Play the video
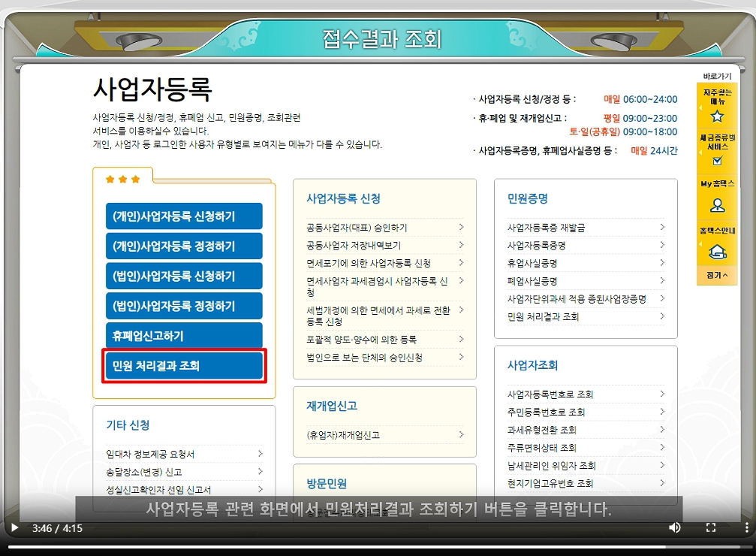The width and height of the screenshot is (756, 556). [14, 528]
